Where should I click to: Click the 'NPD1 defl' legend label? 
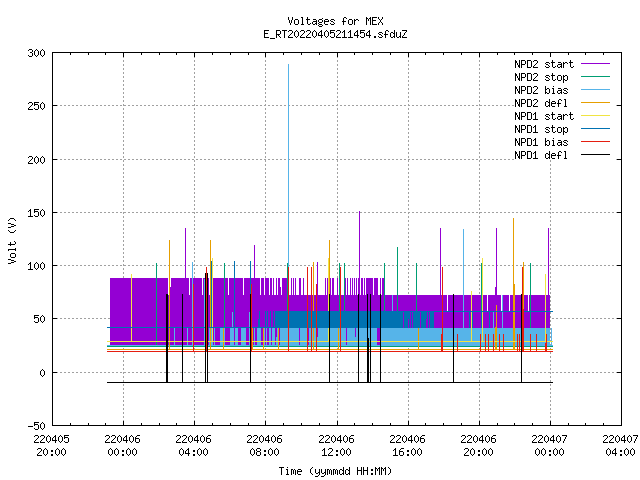coord(541,156)
